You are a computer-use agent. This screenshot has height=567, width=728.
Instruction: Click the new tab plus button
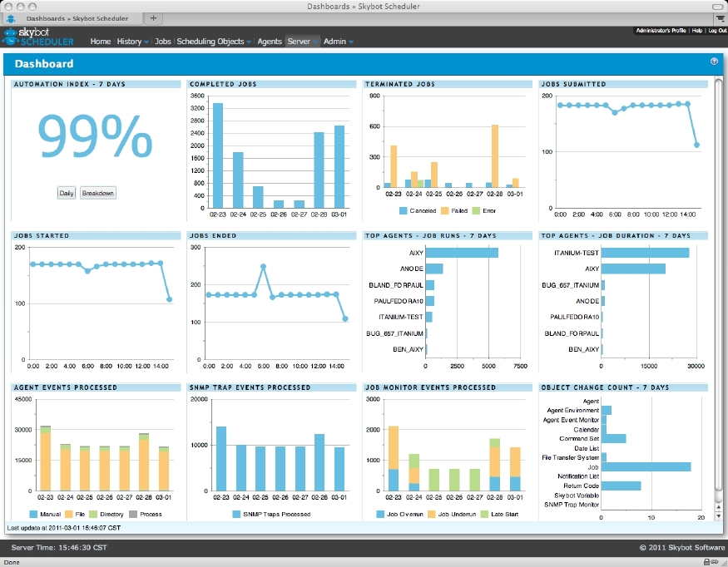tap(153, 18)
